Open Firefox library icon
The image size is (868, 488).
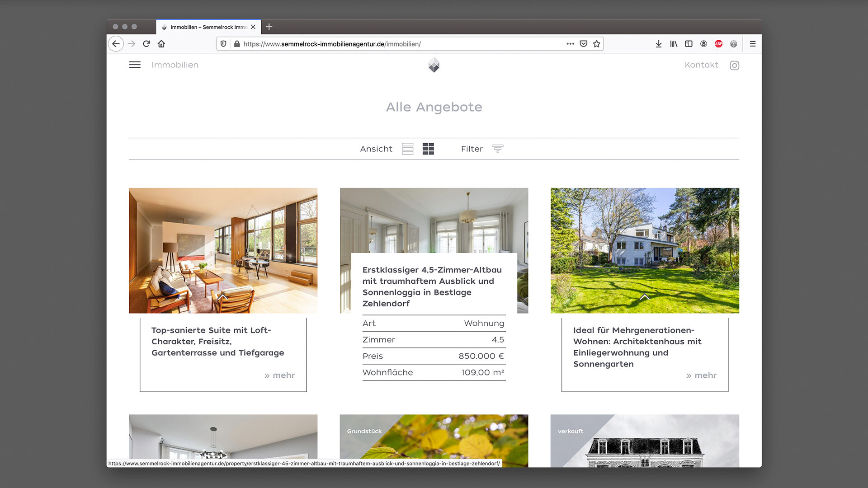(674, 44)
